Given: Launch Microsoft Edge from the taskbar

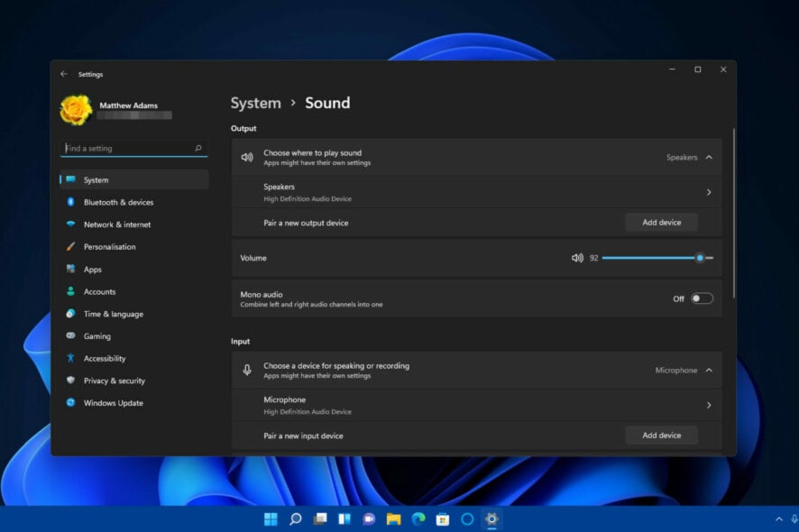Looking at the screenshot, I should point(417,519).
